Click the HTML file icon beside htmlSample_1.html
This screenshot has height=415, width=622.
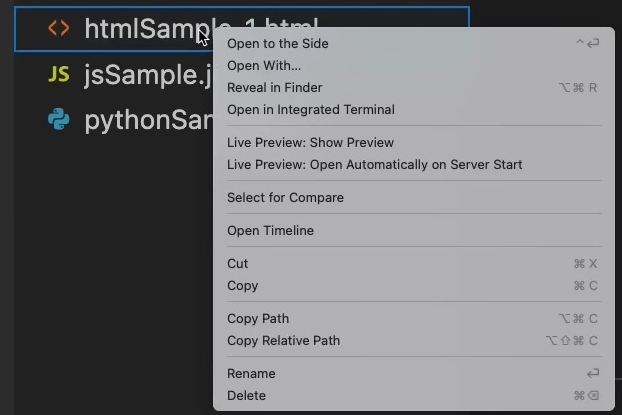(59, 29)
